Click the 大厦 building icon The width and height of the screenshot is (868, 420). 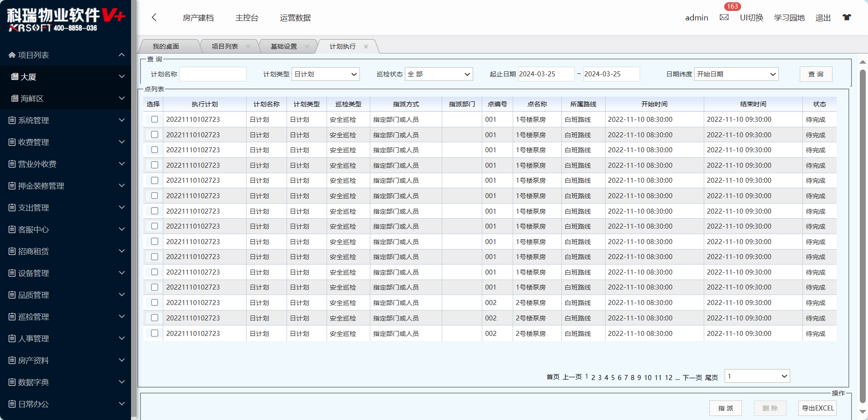click(x=15, y=77)
